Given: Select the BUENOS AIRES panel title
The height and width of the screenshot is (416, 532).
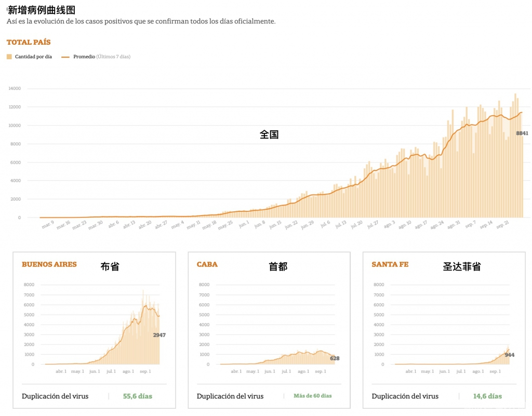Looking at the screenshot, I should point(49,264).
